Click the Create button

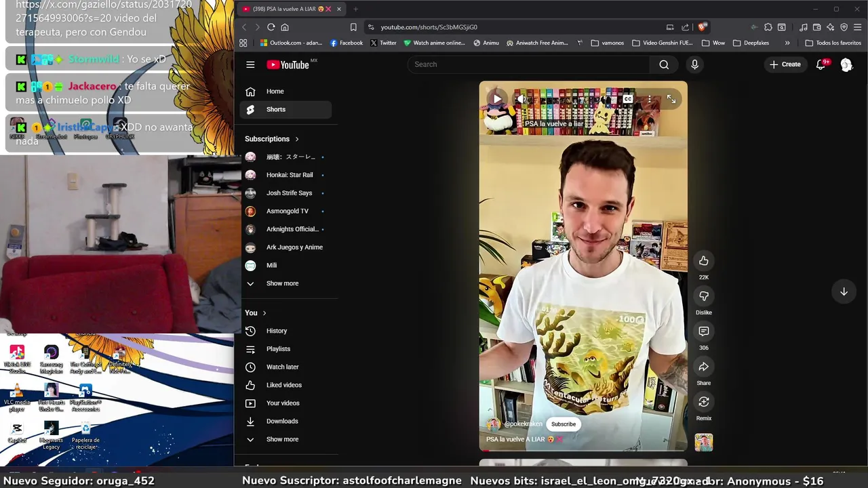click(x=785, y=64)
